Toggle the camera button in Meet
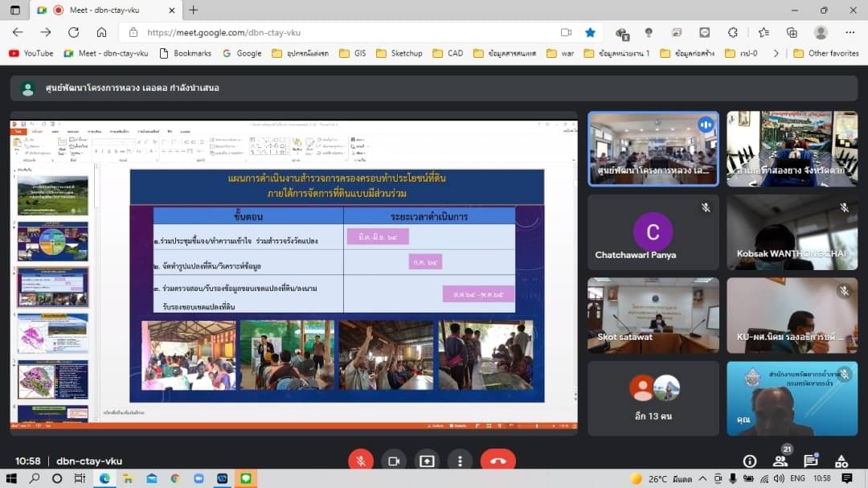 [x=394, y=461]
